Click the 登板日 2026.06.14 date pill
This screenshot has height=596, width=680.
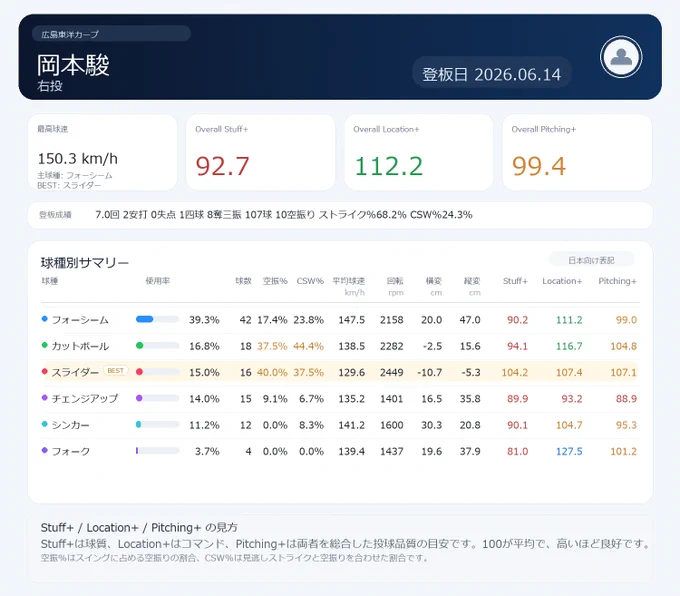491,72
